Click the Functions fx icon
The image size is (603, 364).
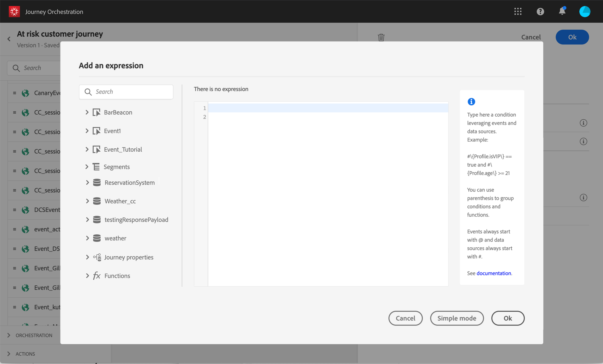tap(97, 276)
